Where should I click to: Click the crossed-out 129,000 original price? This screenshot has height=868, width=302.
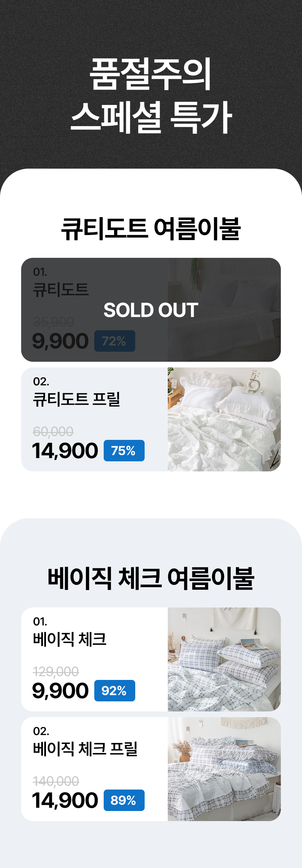click(x=56, y=672)
